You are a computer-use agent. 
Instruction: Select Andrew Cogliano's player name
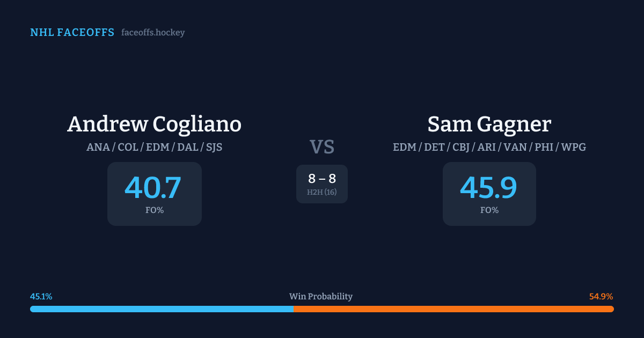[154, 124]
